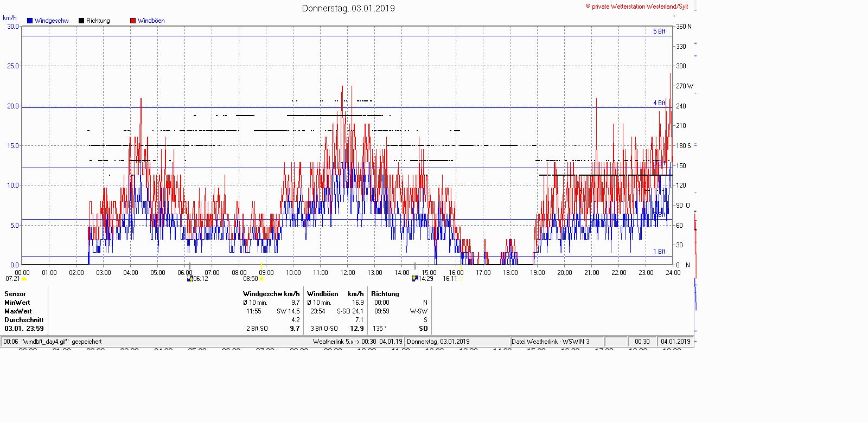
Task: Click the 'SW 14.5' max wind speed value
Action: tap(288, 311)
